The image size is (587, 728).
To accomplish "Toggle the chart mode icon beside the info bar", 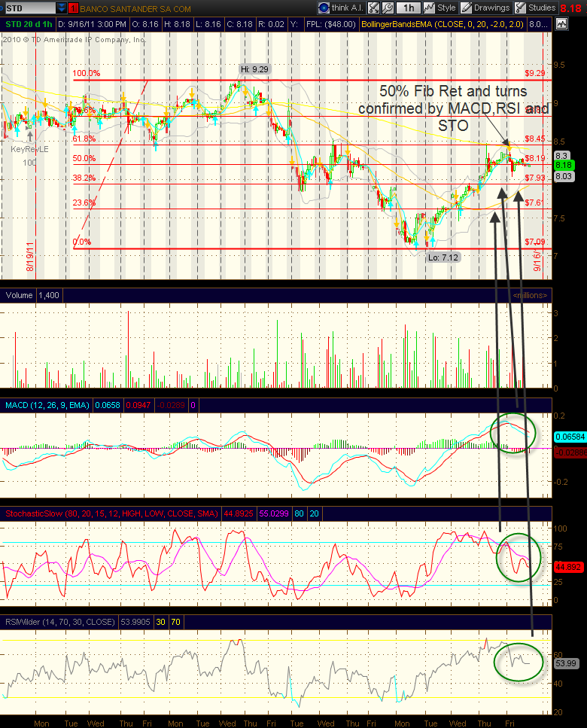I will click(x=561, y=24).
